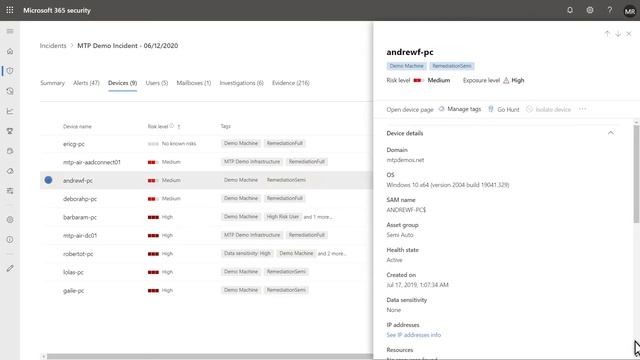
Task: Open MR account avatar menu
Action: [x=630, y=11]
